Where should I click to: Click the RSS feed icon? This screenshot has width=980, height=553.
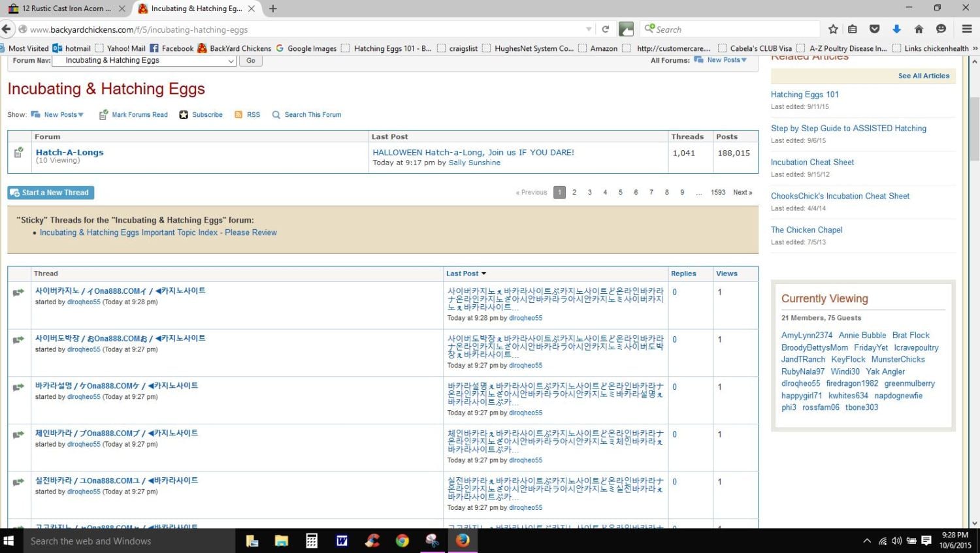click(x=238, y=115)
